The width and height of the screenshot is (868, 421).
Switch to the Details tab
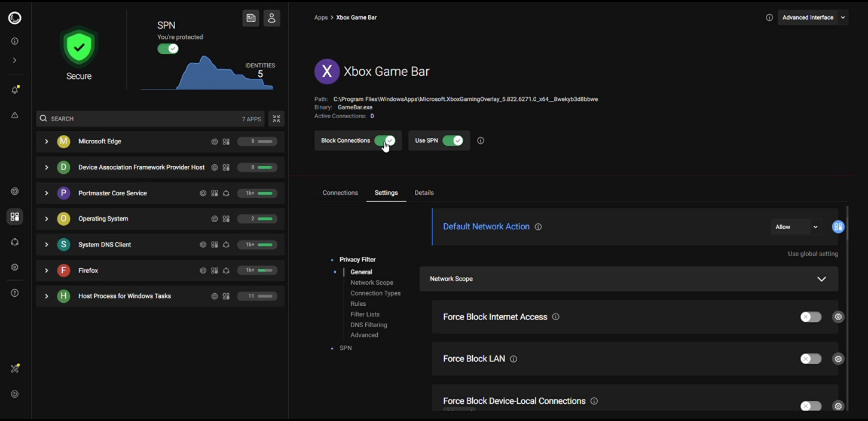pyautogui.click(x=424, y=193)
